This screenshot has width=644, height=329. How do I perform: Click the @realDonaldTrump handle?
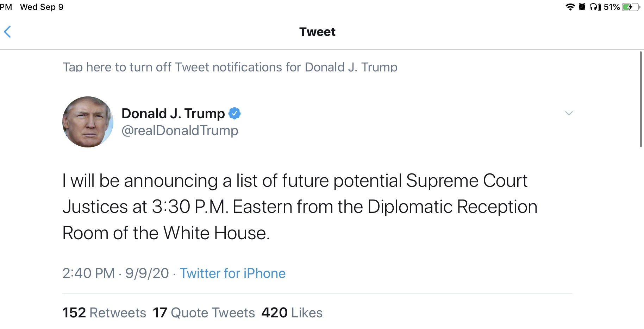180,131
